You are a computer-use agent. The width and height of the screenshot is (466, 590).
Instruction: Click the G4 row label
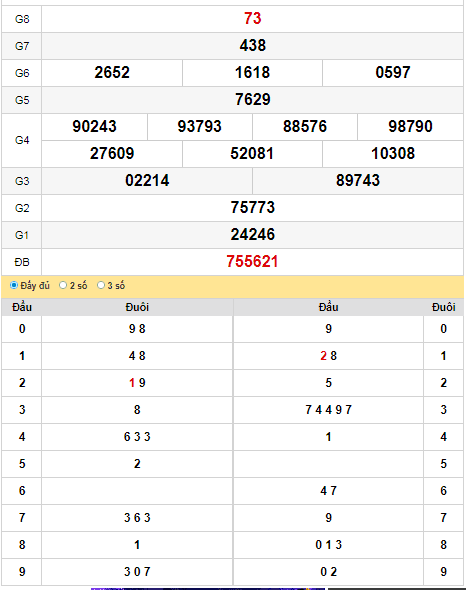click(22, 140)
